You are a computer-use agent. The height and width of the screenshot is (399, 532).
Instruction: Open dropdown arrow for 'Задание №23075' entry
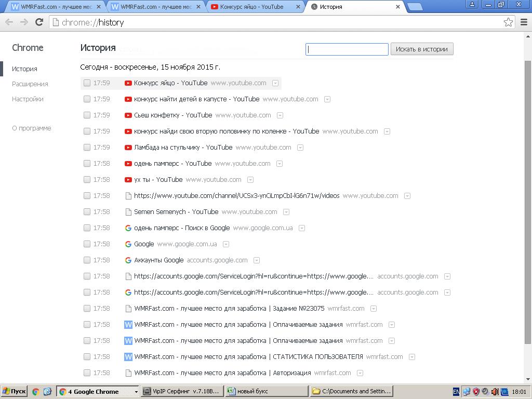click(373, 309)
